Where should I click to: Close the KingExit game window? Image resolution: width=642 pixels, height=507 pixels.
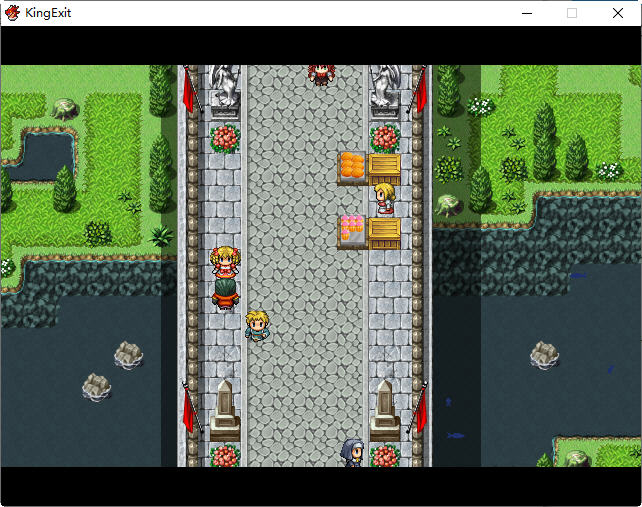(618, 13)
